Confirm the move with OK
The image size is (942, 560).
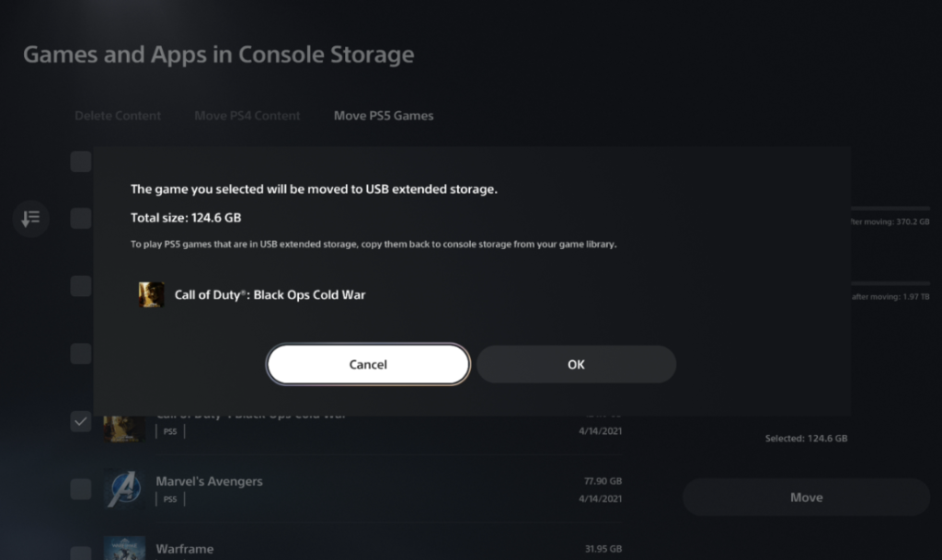(x=576, y=364)
